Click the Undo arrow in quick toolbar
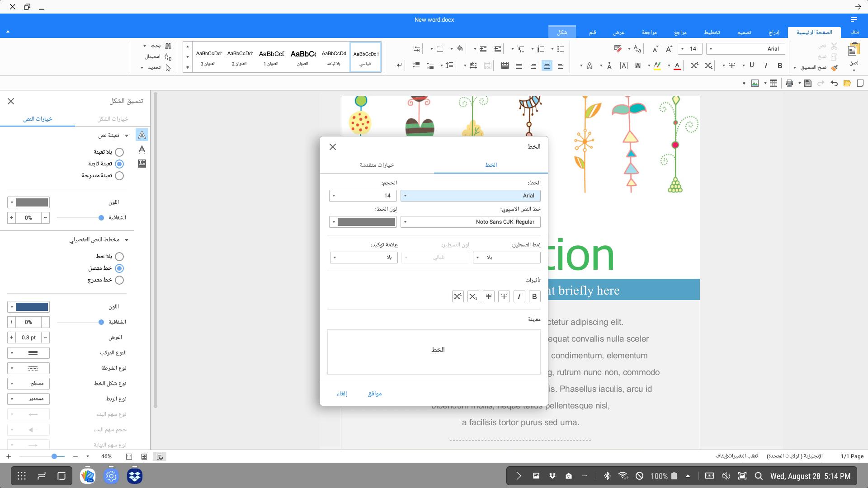This screenshot has width=868, height=488. tap(834, 83)
